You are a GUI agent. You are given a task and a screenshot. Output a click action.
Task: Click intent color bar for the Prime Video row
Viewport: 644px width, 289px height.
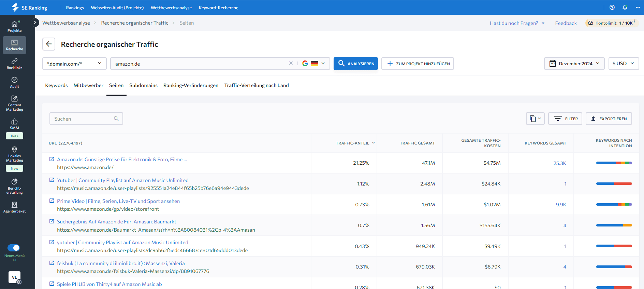pyautogui.click(x=614, y=204)
